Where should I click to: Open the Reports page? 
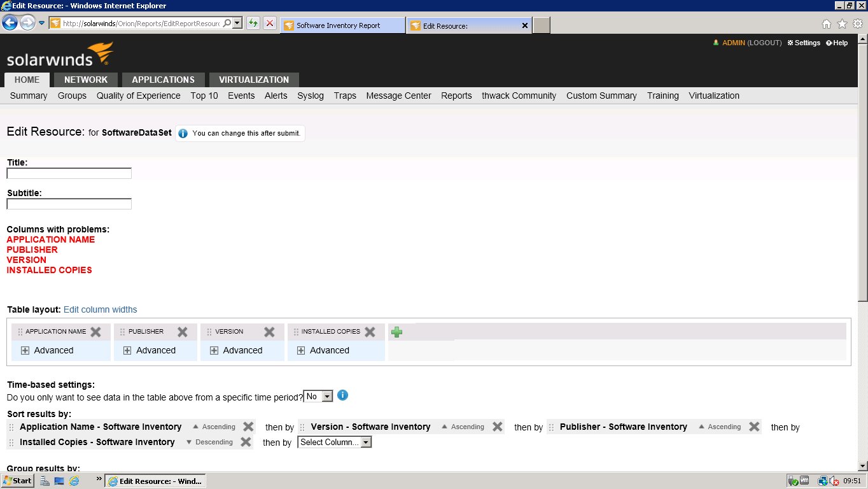point(456,96)
